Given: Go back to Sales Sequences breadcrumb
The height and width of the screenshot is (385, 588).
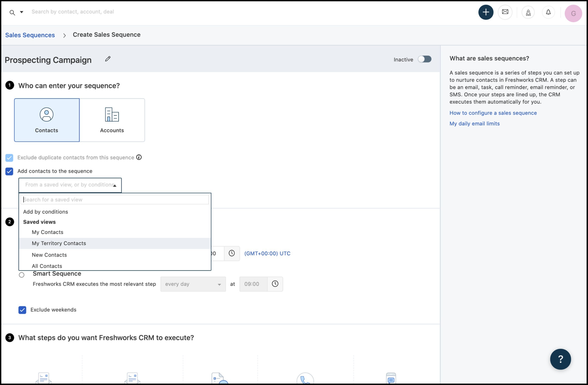Looking at the screenshot, I should (x=30, y=35).
